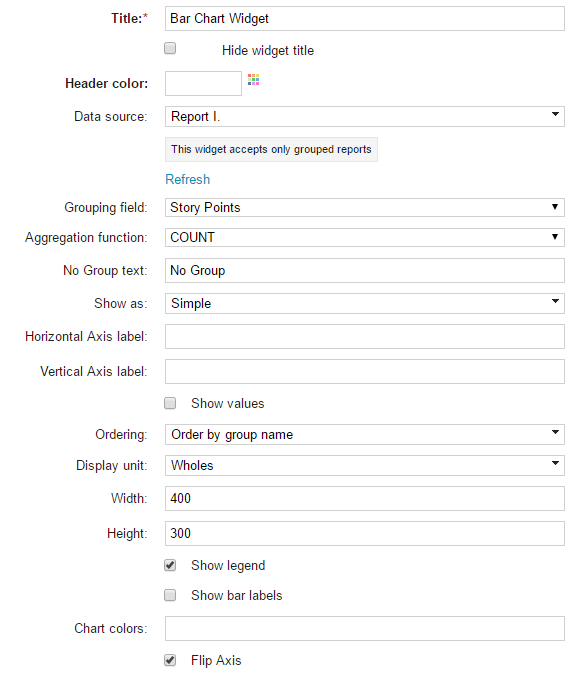Uncheck the Show legend checkbox
The image size is (582, 682).
point(170,565)
